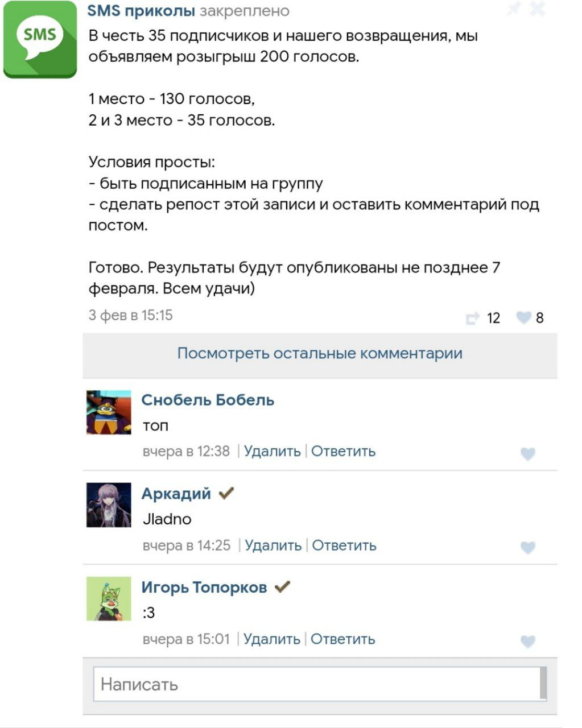Like Снобель Бобель's comment
Viewport: 582px width, 728px height.
coord(528,454)
